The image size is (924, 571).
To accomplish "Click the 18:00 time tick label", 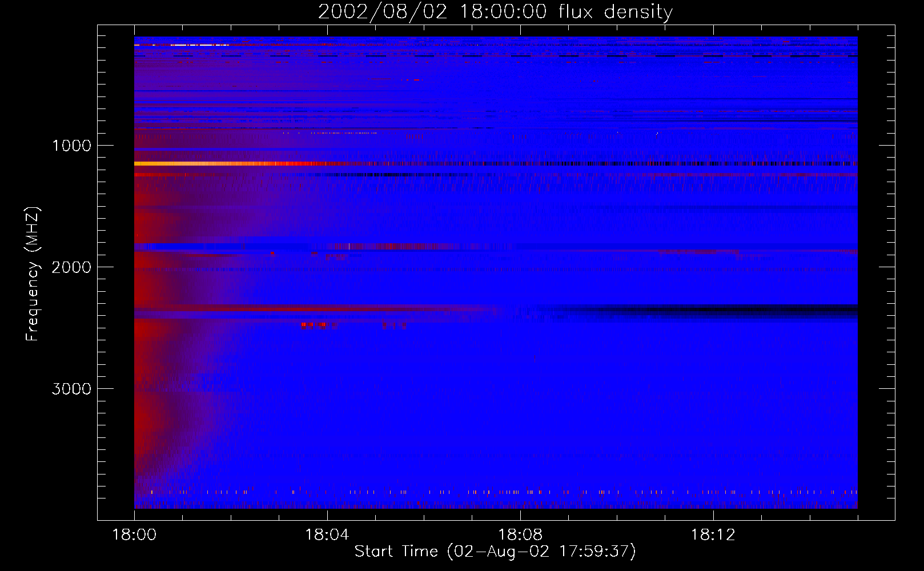I will pyautogui.click(x=134, y=535).
